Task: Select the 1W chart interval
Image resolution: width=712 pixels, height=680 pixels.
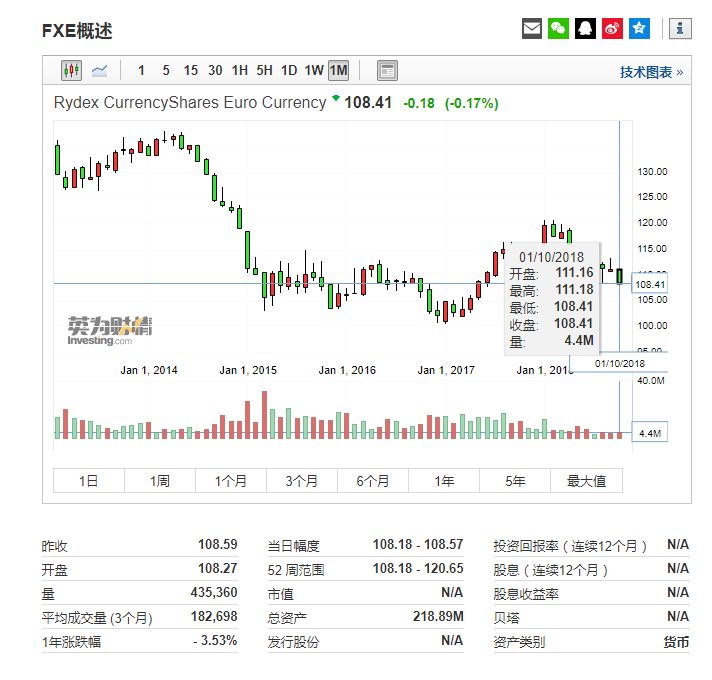Action: [314, 70]
